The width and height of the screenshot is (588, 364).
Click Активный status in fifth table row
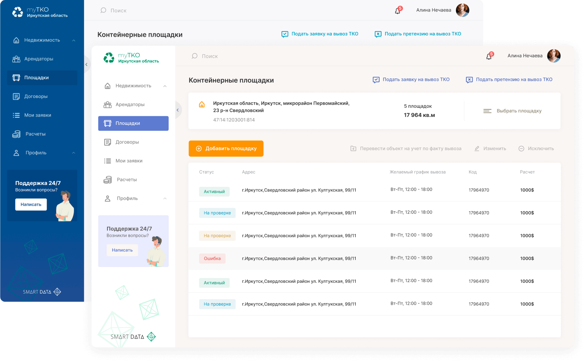click(x=214, y=283)
